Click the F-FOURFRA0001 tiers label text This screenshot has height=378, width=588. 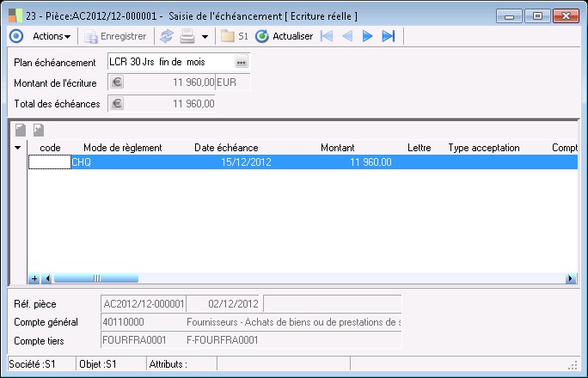pyautogui.click(x=223, y=340)
